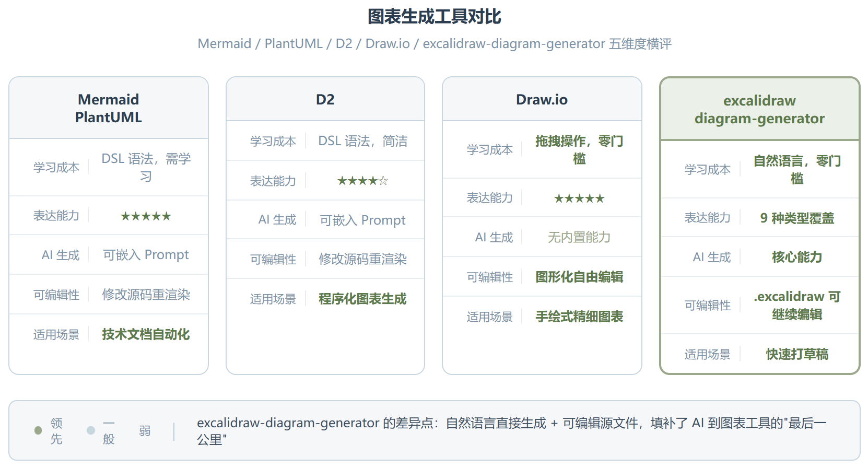Click 适用场景 label in the Draw.io card
868x468 pixels.
[490, 317]
